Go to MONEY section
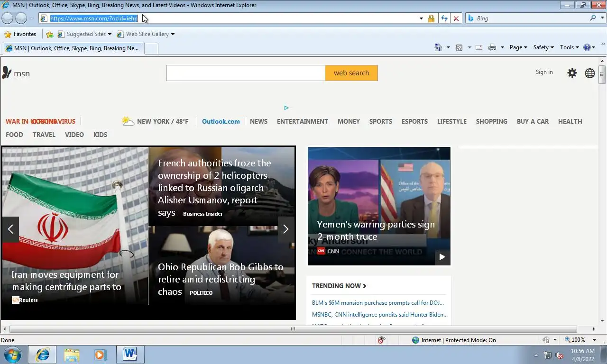 pyautogui.click(x=349, y=121)
